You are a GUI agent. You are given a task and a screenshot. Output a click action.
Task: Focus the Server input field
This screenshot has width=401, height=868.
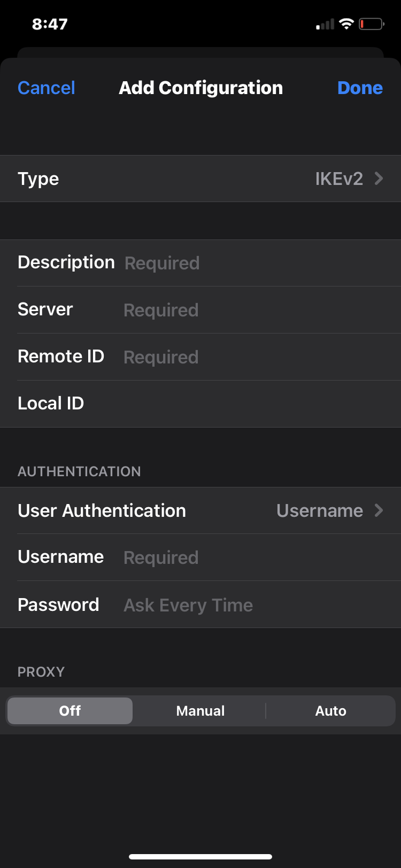coord(200,310)
